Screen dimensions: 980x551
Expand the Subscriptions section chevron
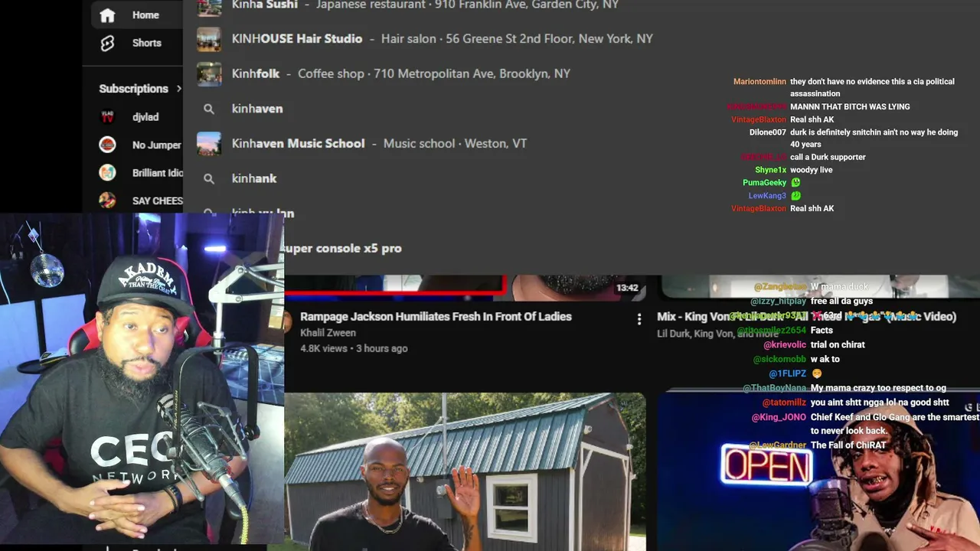click(179, 89)
